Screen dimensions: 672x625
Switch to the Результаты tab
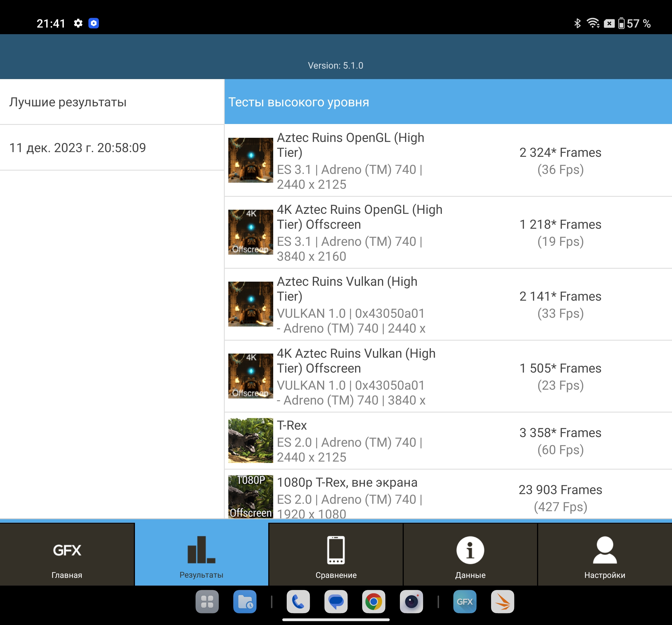[202, 554]
